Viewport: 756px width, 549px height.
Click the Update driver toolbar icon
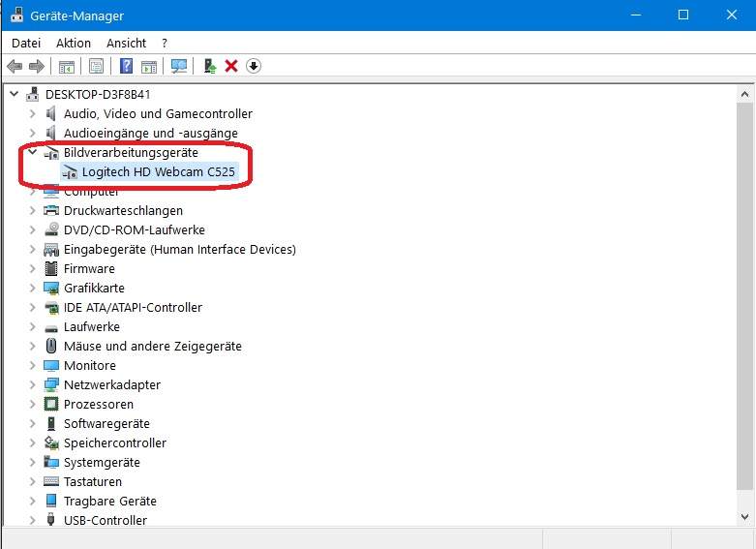point(209,66)
